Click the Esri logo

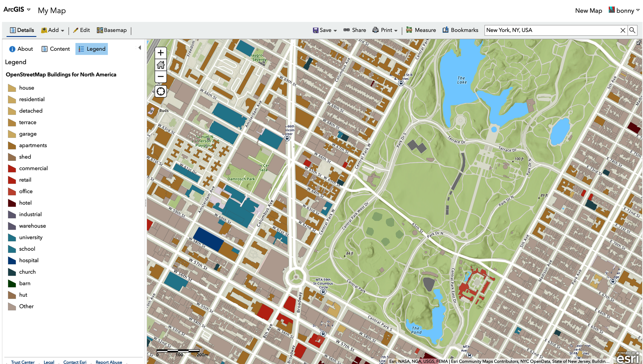pos(628,358)
